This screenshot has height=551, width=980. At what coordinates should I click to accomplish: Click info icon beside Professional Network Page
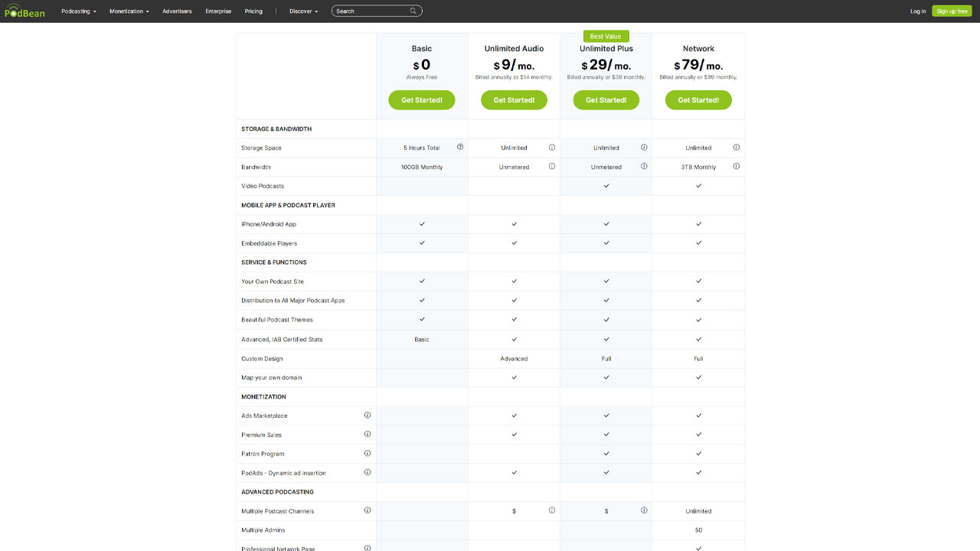pos(367,548)
